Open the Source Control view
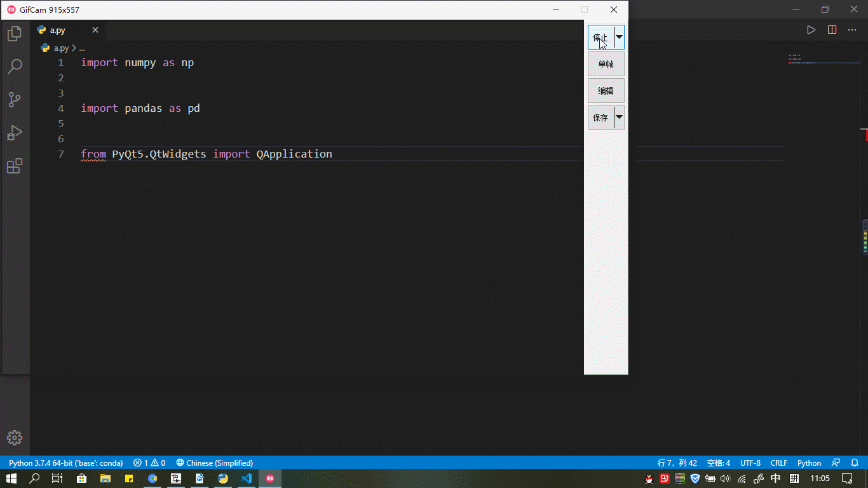The width and height of the screenshot is (868, 488). click(15, 99)
